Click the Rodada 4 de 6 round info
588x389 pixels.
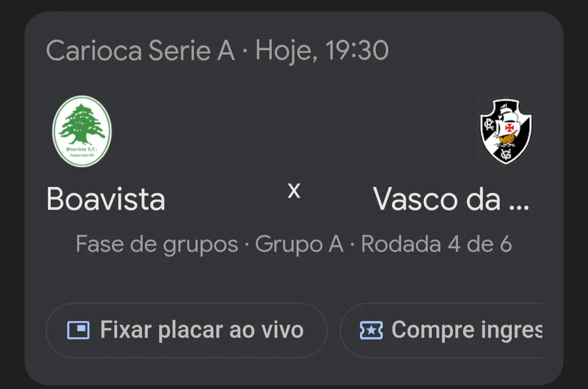(x=436, y=244)
